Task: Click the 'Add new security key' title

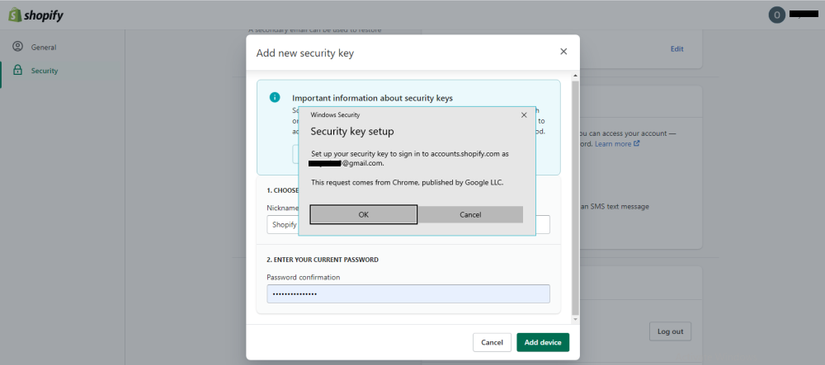Action: pyautogui.click(x=305, y=53)
